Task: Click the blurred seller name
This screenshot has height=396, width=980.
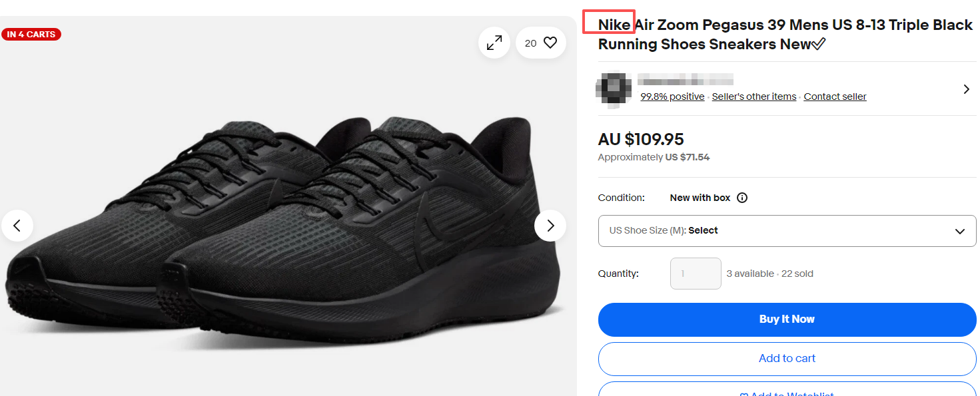Action: coord(685,81)
